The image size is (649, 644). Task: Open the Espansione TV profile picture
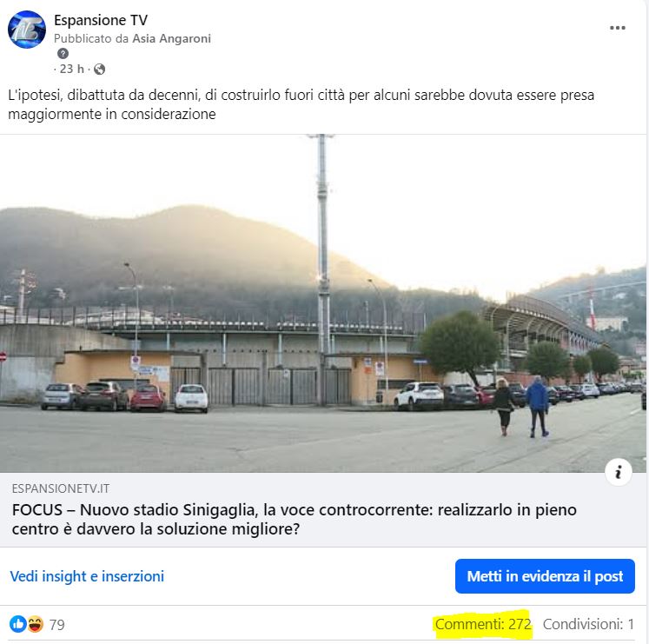[x=27, y=30]
